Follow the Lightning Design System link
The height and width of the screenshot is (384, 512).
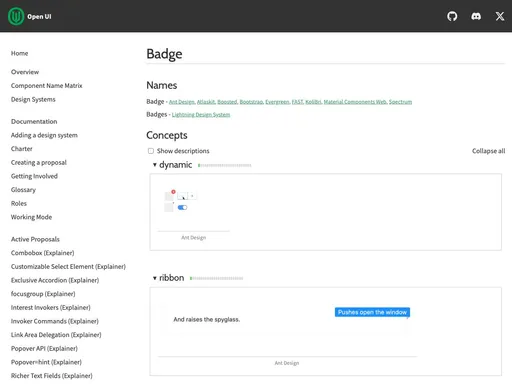coord(201,115)
